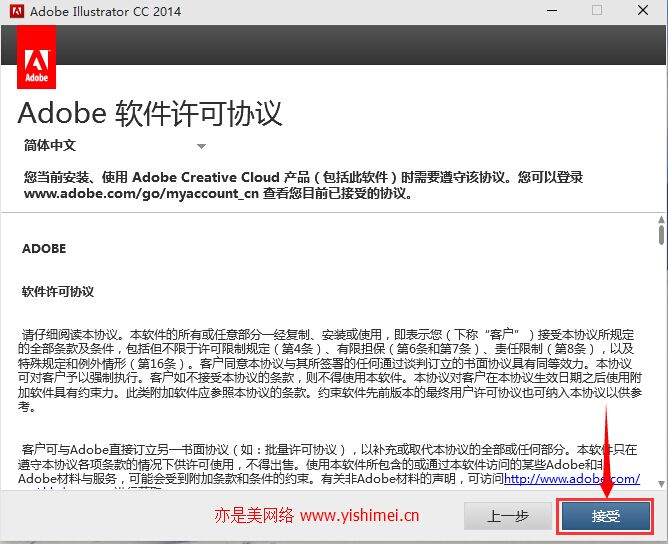
Task: Minimize the Adobe Illustrator CC 2014 window
Action: pos(552,11)
